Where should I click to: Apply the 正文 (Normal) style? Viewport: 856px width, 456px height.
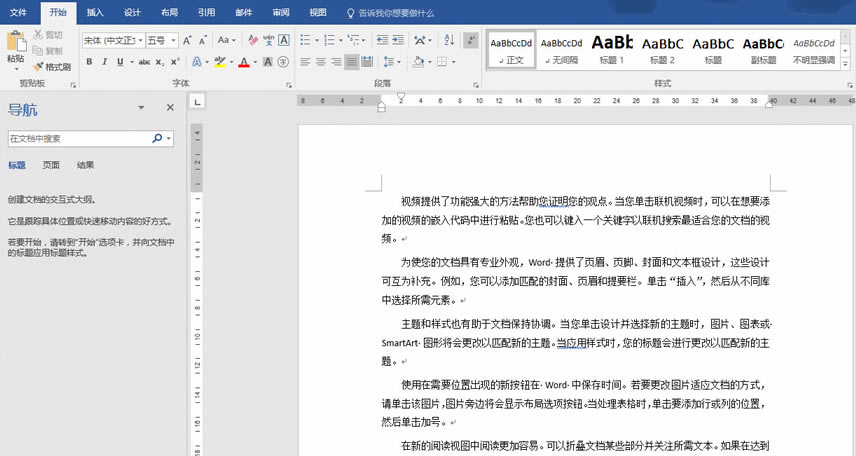click(511, 50)
